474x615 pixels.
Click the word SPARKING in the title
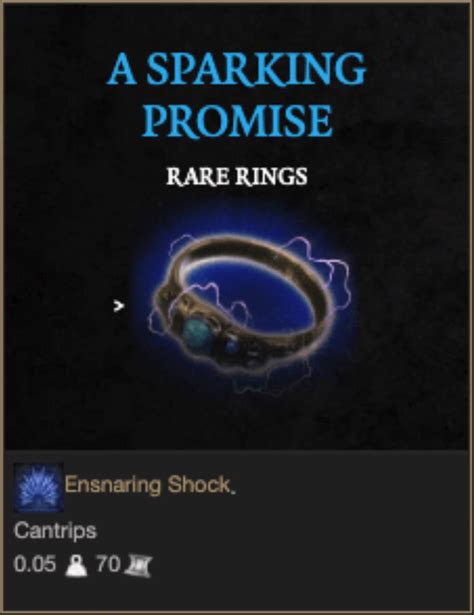click(256, 69)
